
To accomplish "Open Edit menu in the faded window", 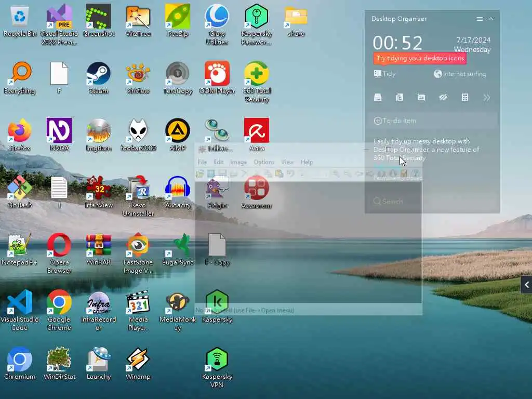I will (219, 162).
